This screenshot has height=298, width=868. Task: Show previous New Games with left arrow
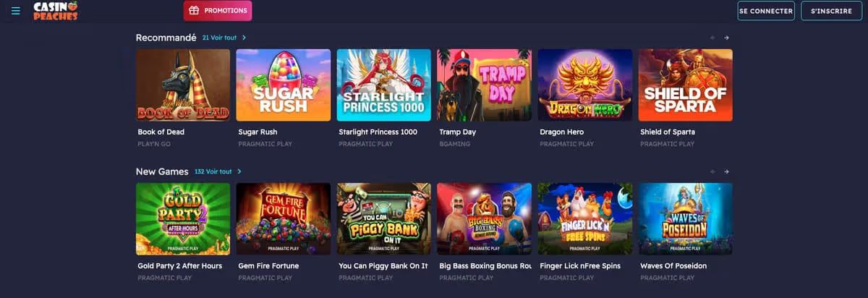(712, 171)
